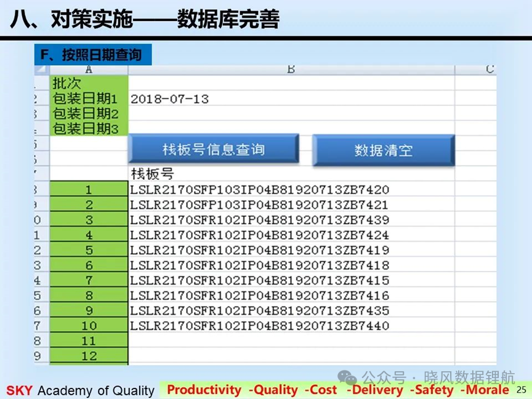532x399 pixels.
Task: Click the F、按照日期查询 section label
Action: click(x=92, y=54)
